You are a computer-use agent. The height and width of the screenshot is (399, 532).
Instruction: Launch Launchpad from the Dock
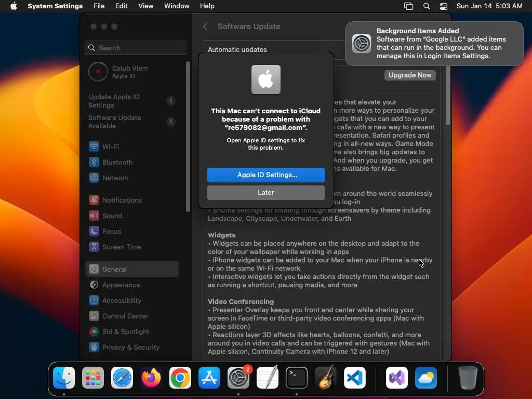point(93,378)
